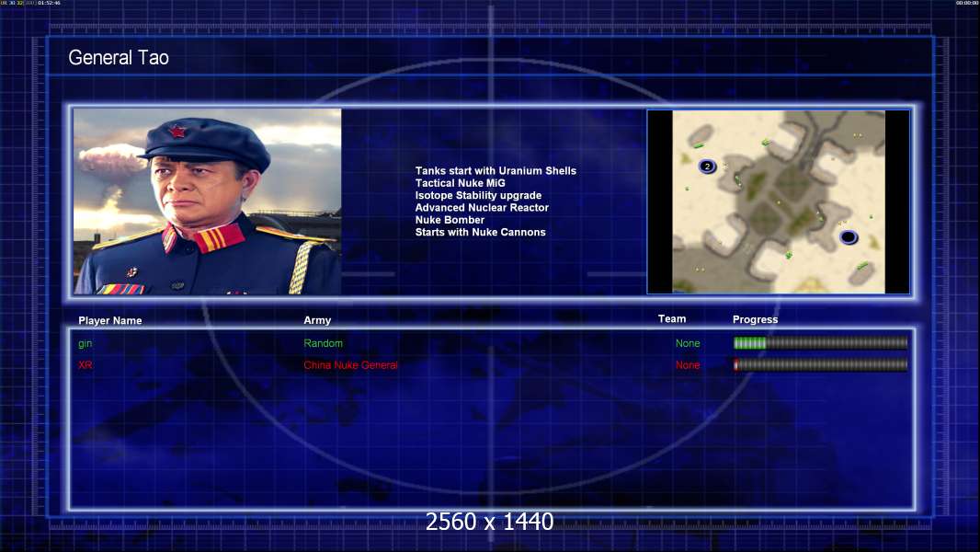Click XR's team value 'None'

(688, 365)
